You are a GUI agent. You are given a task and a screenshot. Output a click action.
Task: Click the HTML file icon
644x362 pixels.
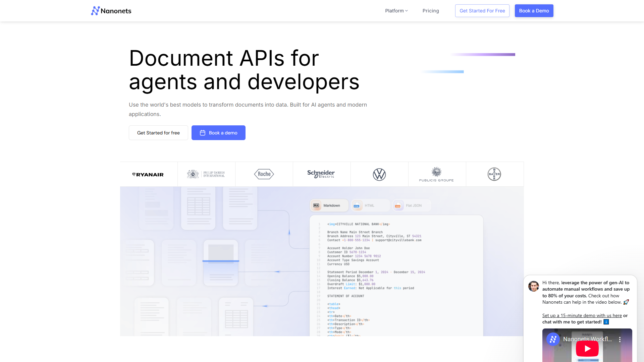click(x=358, y=205)
